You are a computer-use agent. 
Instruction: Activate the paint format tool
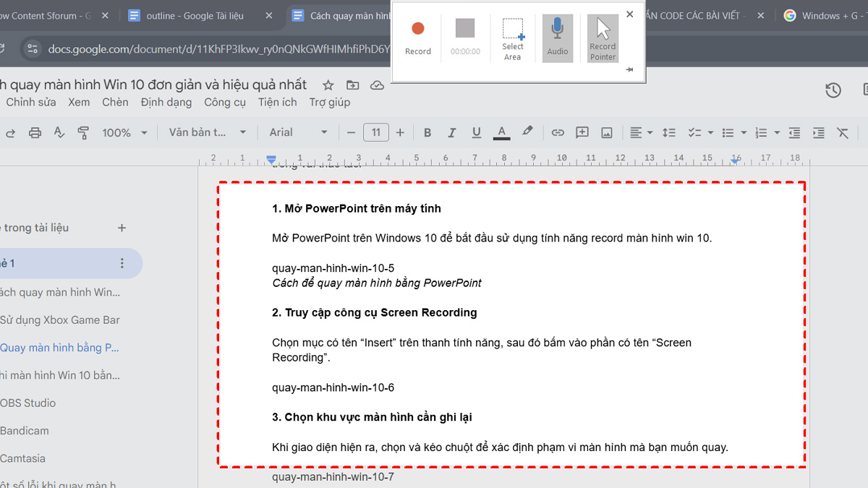pyautogui.click(x=83, y=132)
